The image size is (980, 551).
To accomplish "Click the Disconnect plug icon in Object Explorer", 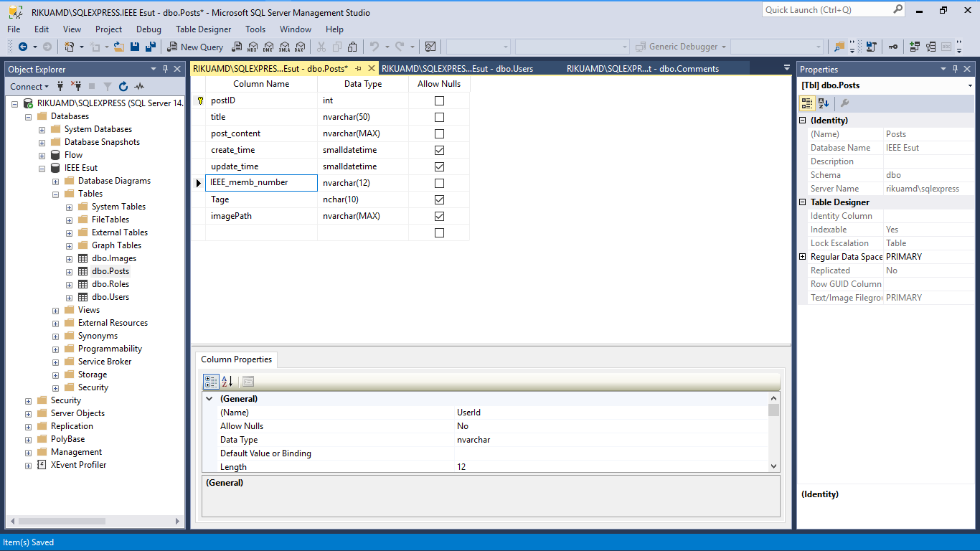I will pos(76,86).
